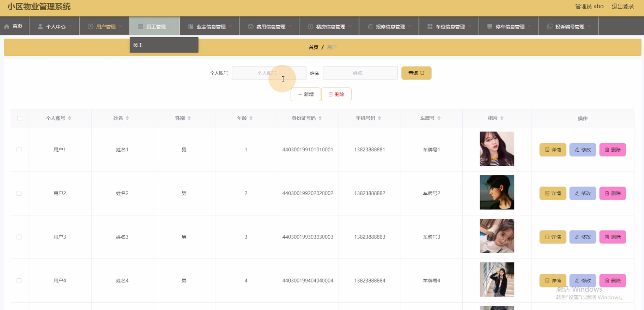Click the pink 删除 button for 用户2

[x=612, y=193]
